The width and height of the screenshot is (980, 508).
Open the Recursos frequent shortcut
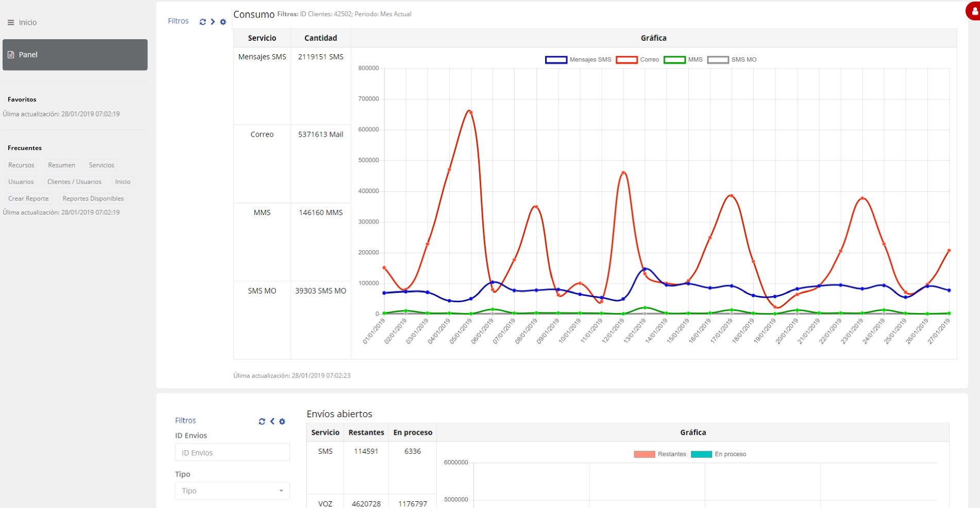pos(21,165)
